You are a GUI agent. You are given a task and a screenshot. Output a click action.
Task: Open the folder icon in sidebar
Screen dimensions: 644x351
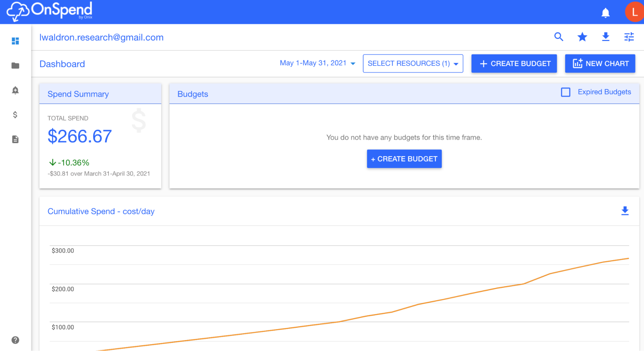[15, 66]
